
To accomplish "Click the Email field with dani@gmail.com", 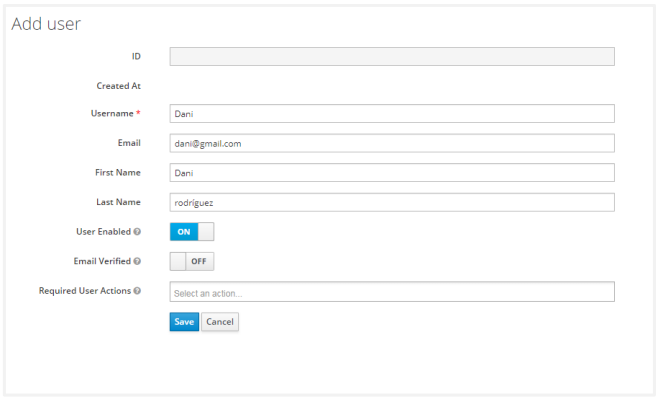I will tap(392, 143).
